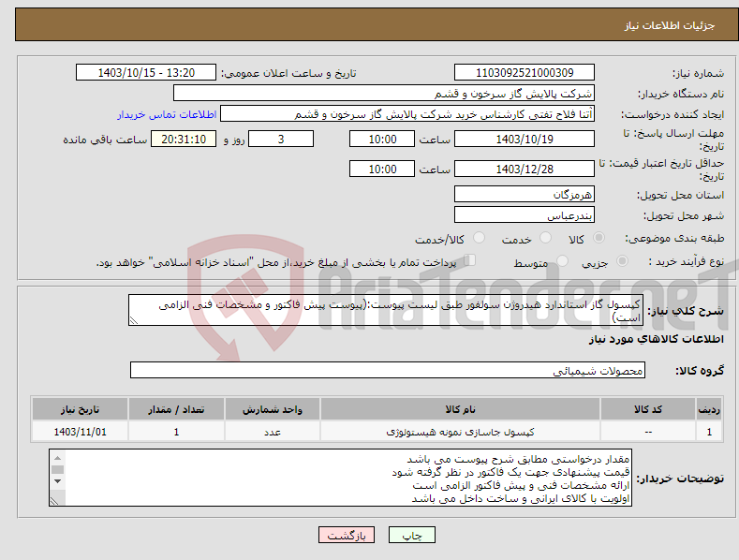Click the ردیف column header

[709, 409]
